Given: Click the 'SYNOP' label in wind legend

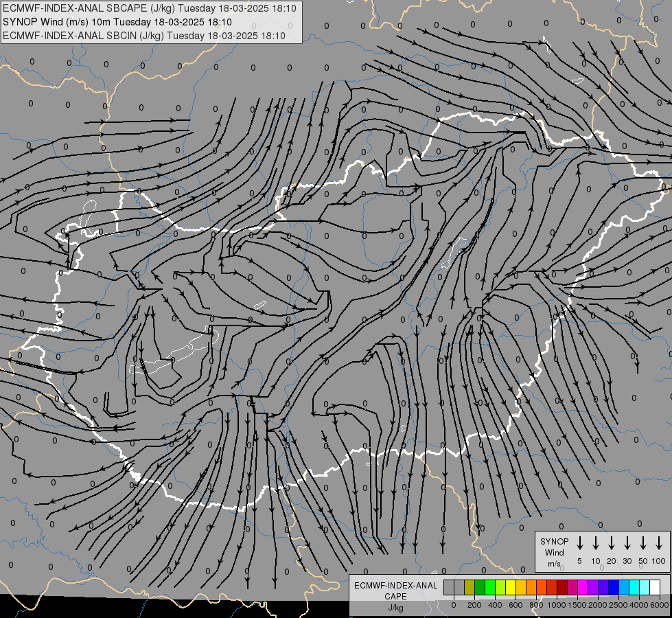Looking at the screenshot, I should [554, 542].
